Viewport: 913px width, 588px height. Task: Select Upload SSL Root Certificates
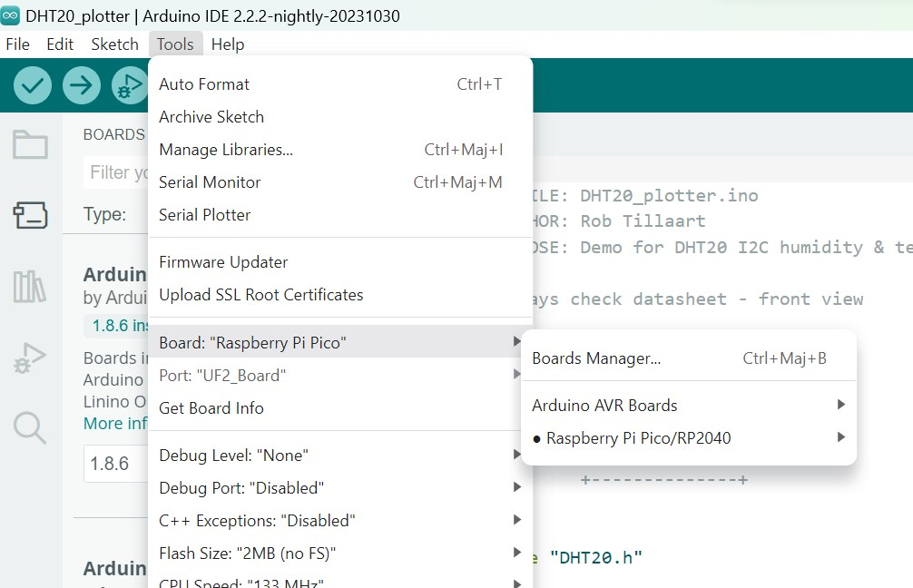[x=340, y=295]
